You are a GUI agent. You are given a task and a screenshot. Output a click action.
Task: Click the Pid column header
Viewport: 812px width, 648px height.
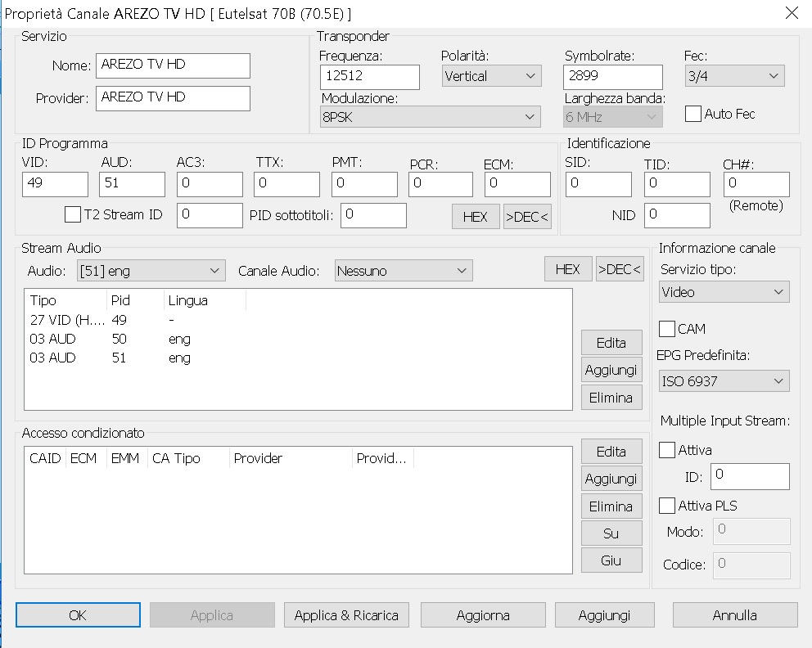point(135,300)
